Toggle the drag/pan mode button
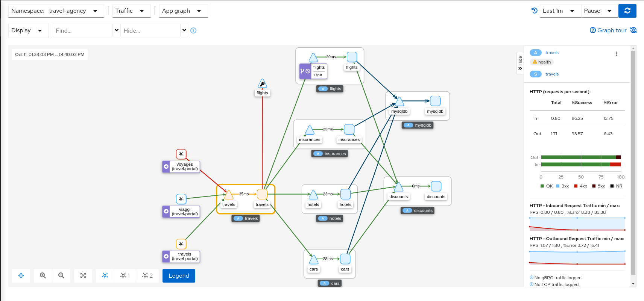The image size is (644, 301). click(x=21, y=275)
